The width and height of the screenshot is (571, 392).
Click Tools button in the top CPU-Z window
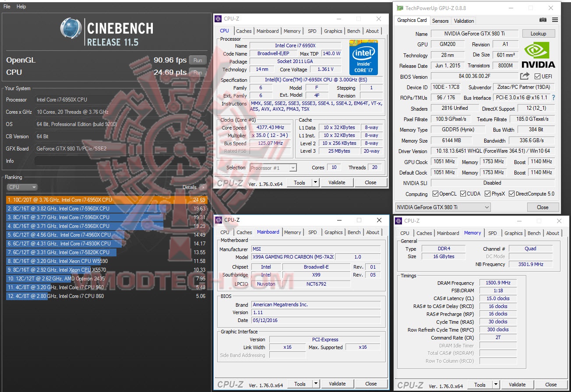point(300,182)
